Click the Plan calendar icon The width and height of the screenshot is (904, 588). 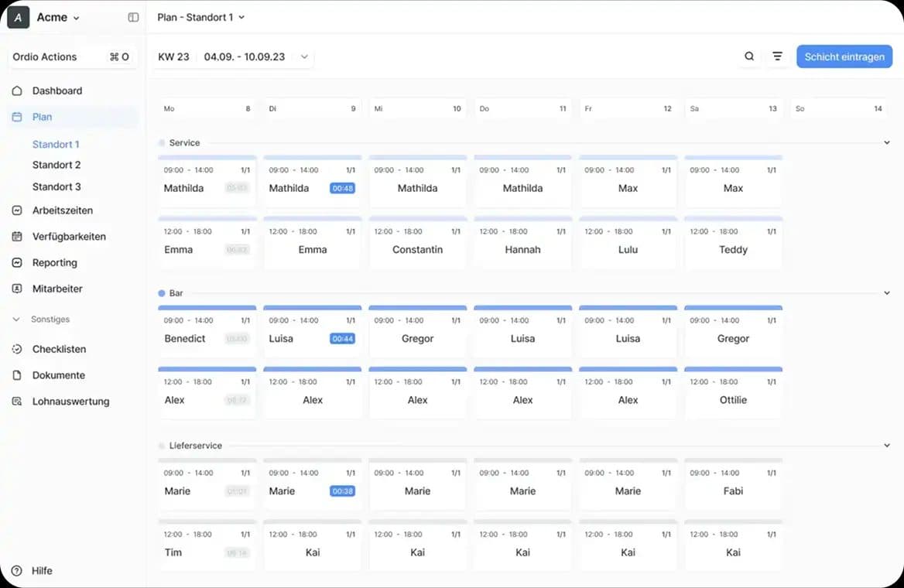17,117
